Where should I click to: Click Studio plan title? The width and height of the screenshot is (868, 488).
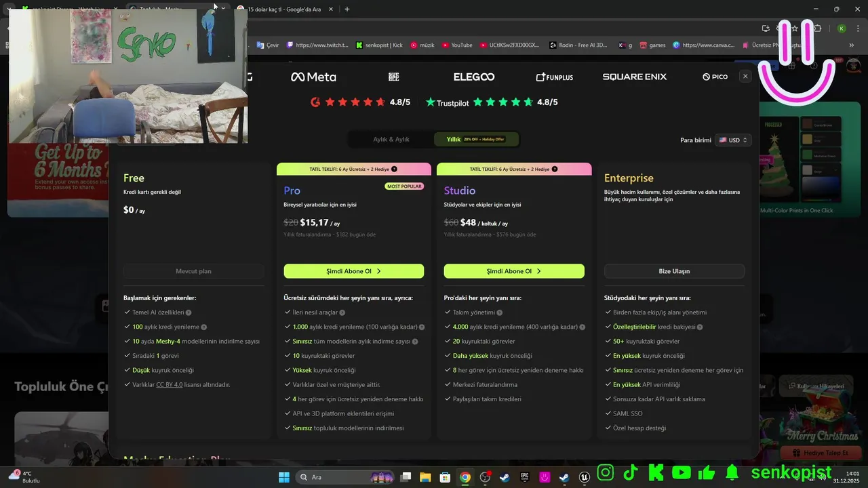point(460,190)
